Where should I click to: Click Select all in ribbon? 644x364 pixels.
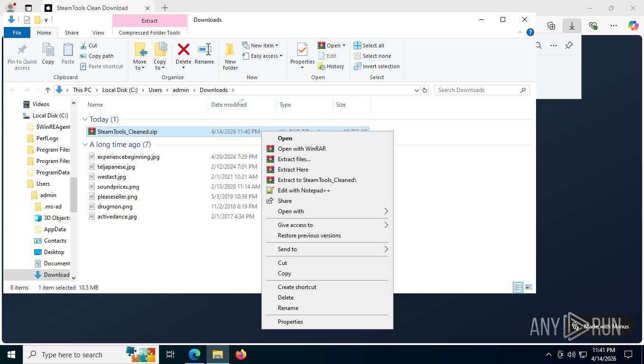pyautogui.click(x=369, y=45)
